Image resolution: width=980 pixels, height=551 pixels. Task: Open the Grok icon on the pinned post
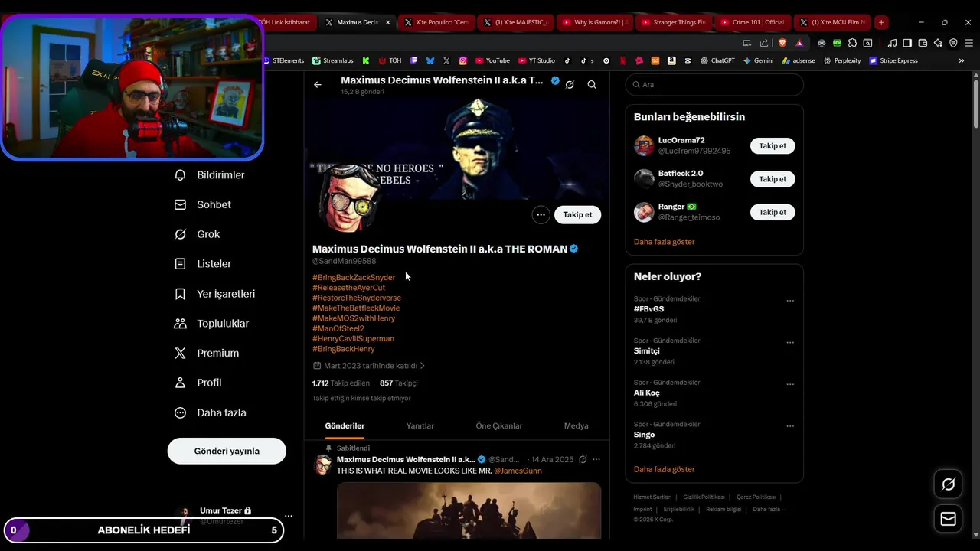tap(583, 460)
